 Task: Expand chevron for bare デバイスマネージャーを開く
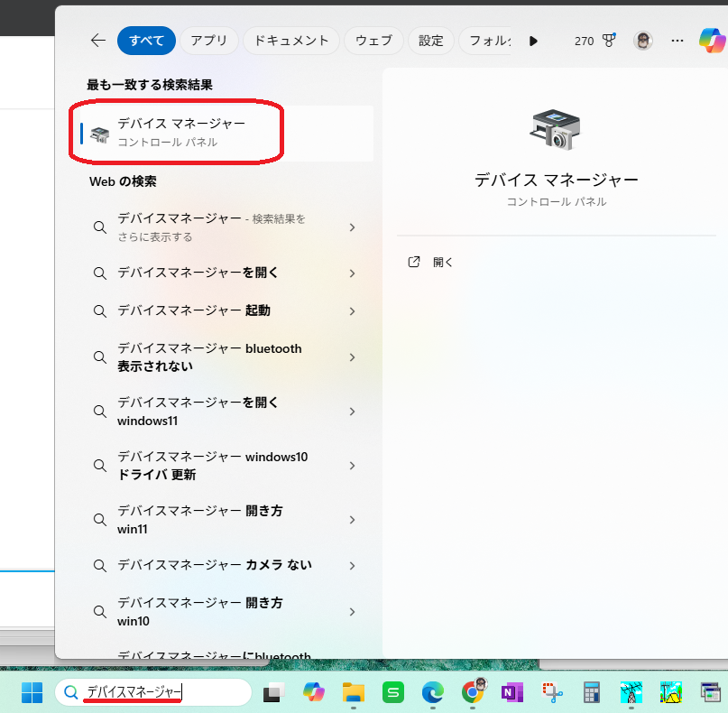point(353,273)
